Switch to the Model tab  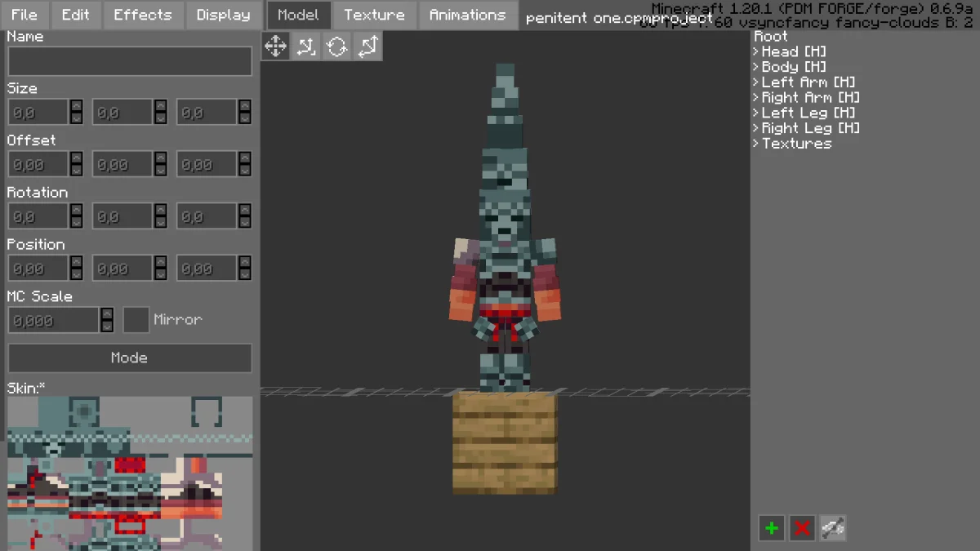[x=299, y=15]
